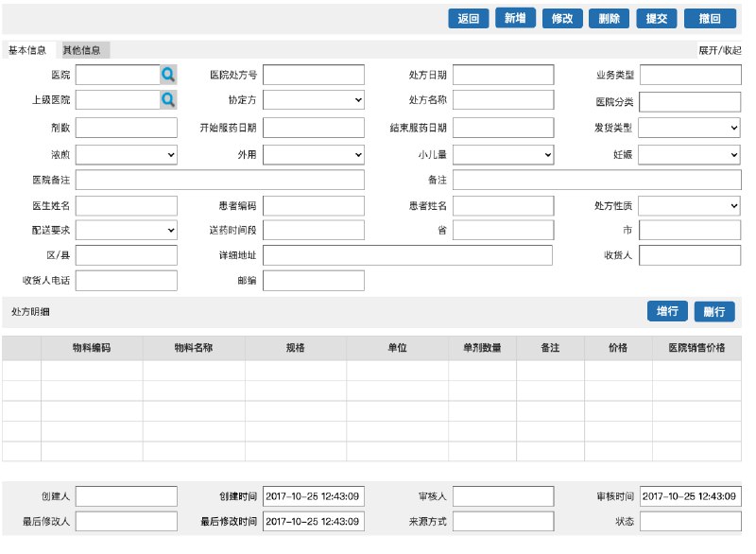Focus the 业务类型 input field

tap(691, 75)
